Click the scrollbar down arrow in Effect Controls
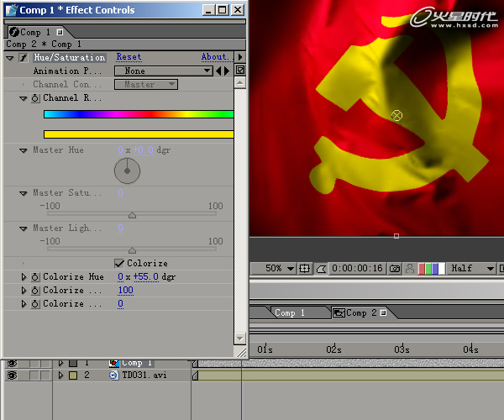 239,338
